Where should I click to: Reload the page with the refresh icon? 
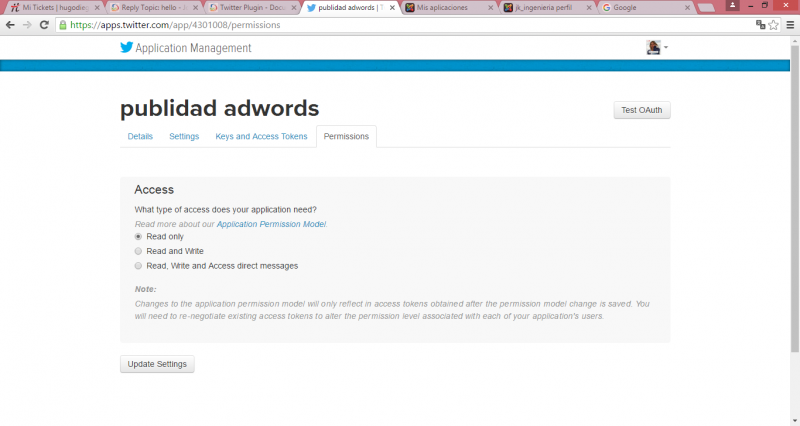click(x=44, y=25)
